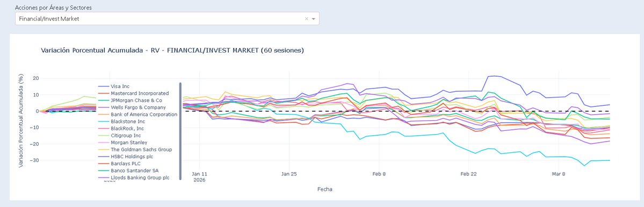
Task: Click the Financial/Invest Market combo box
Action: tap(167, 19)
